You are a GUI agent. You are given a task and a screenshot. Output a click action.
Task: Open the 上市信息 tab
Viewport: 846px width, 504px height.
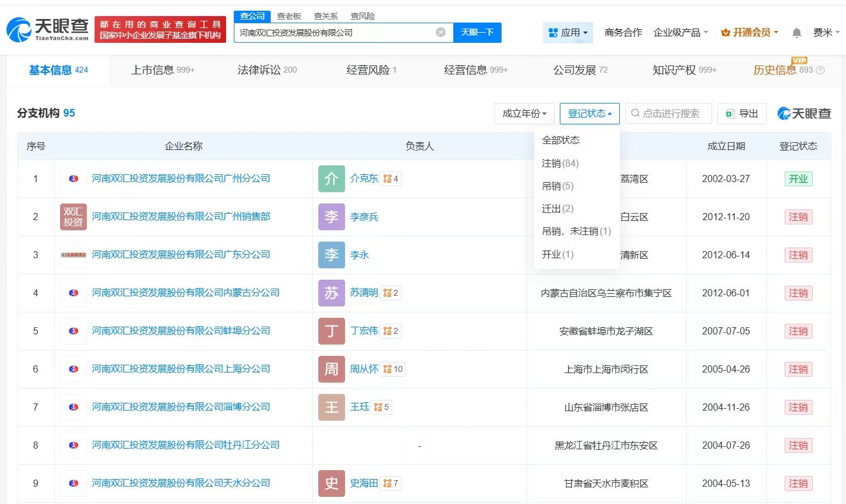[162, 70]
